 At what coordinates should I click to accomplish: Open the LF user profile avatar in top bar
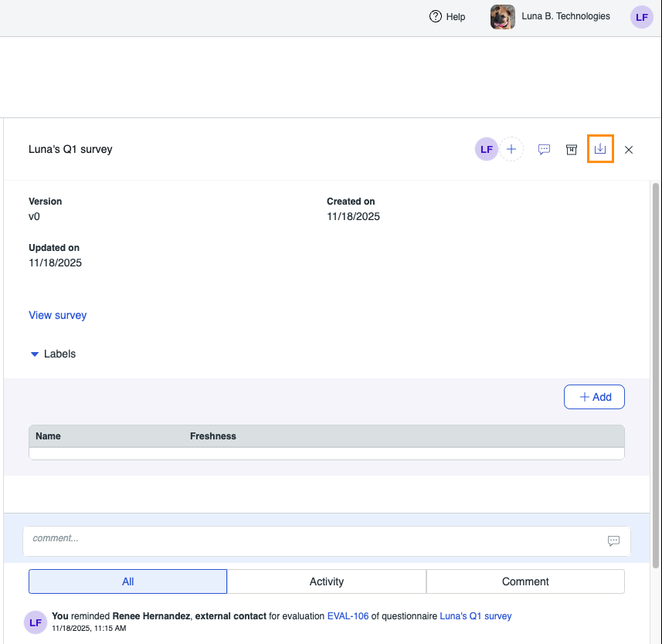pyautogui.click(x=642, y=17)
